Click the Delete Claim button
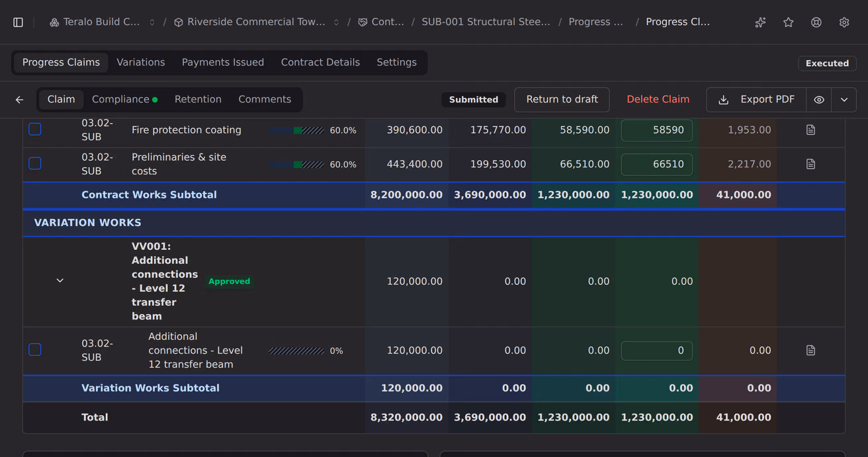The image size is (868, 457). [x=658, y=100]
